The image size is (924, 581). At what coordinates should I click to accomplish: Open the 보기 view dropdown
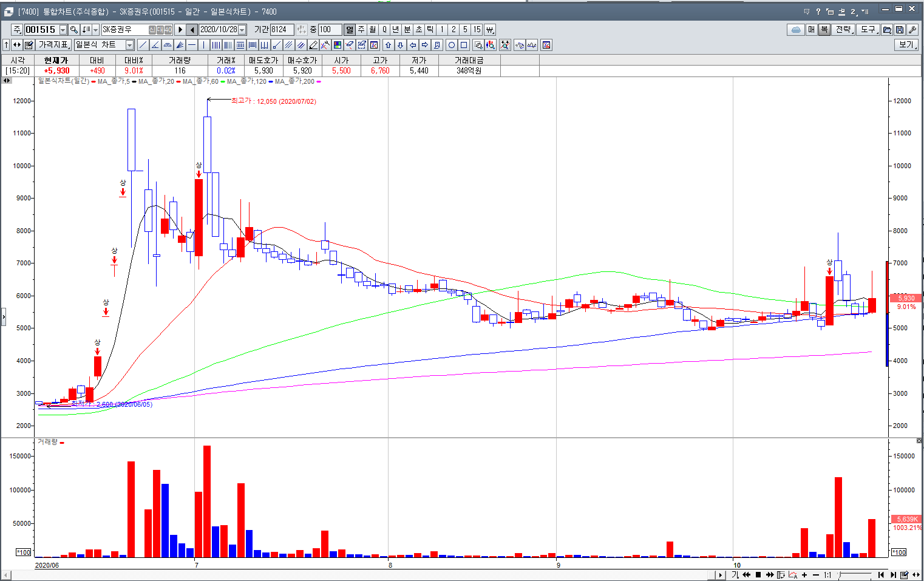906,45
